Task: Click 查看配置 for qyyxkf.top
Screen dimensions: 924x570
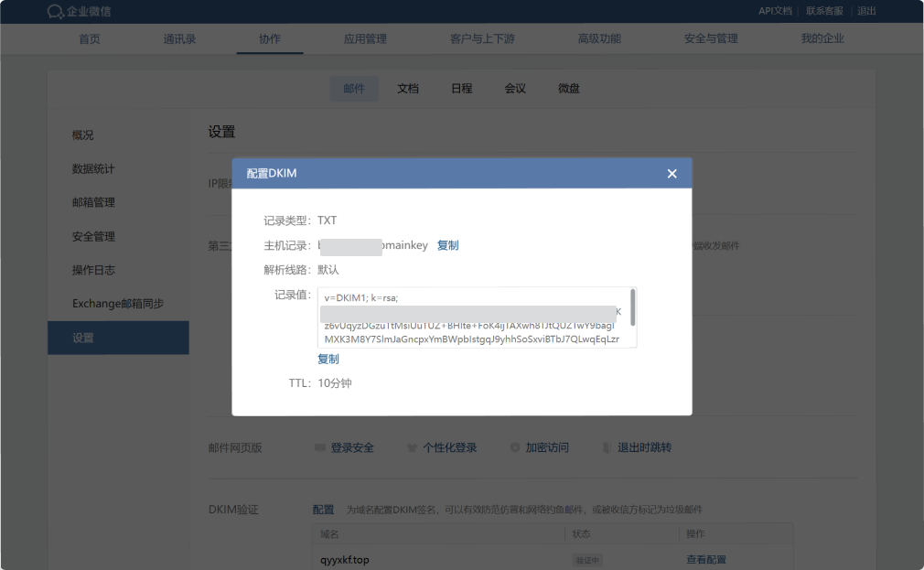Action: point(705,560)
